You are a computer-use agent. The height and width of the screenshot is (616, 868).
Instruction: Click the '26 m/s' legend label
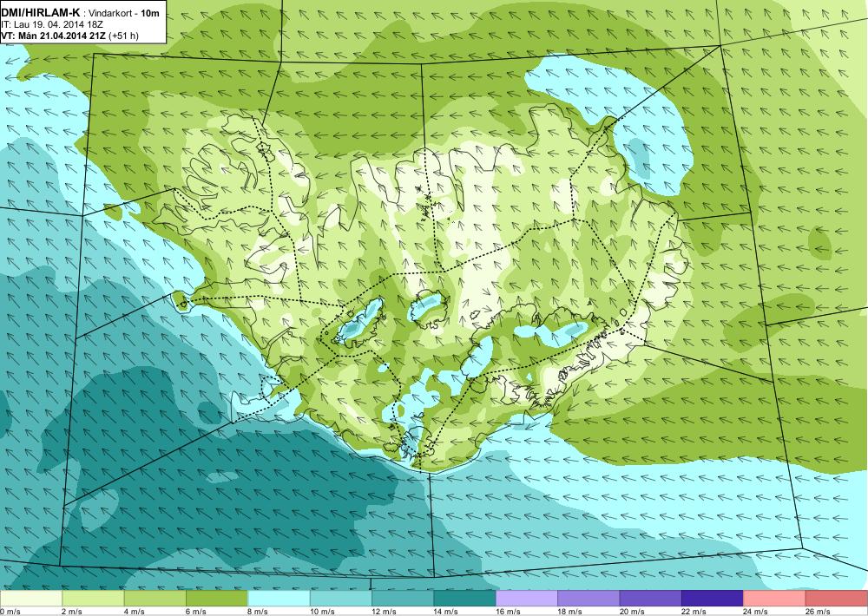point(819,612)
